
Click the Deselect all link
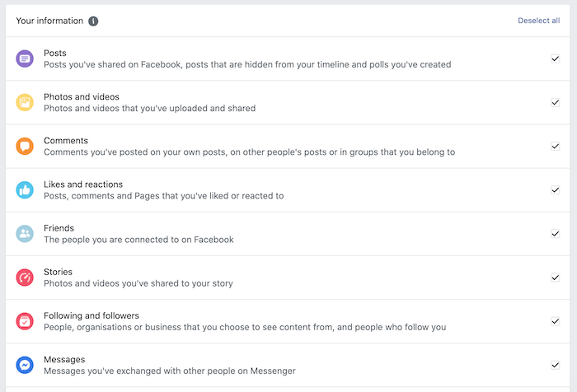539,21
